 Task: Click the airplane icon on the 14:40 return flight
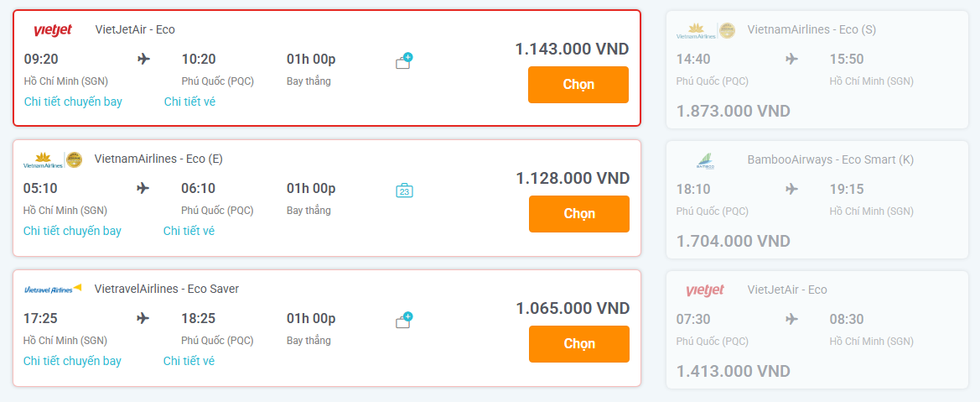tap(792, 59)
